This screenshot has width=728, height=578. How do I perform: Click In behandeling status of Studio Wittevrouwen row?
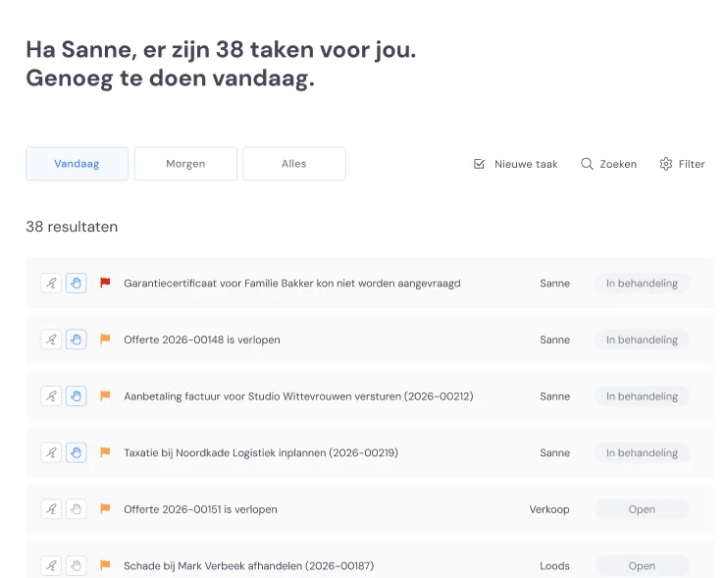(642, 396)
